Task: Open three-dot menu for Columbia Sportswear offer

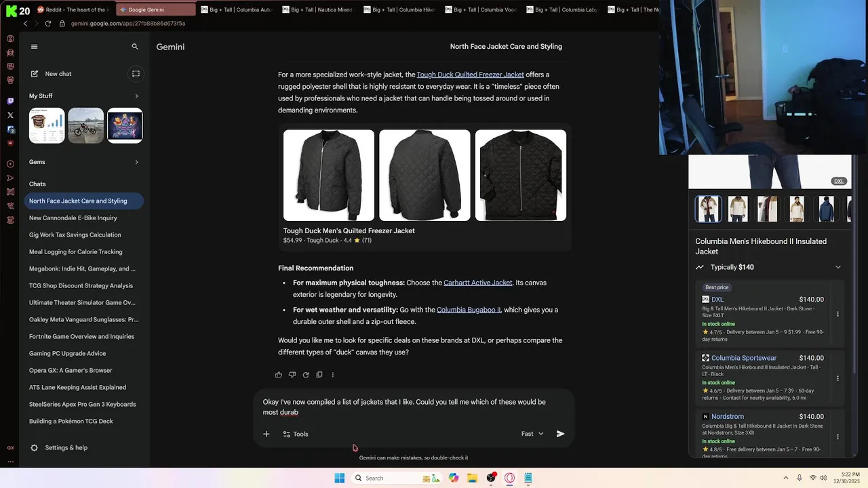Action: (x=837, y=378)
